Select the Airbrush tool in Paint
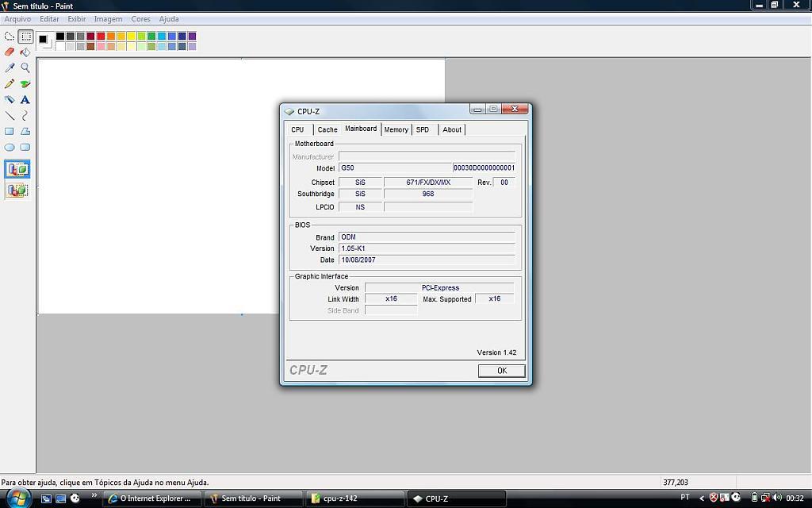The width and height of the screenshot is (812, 508). point(10,99)
